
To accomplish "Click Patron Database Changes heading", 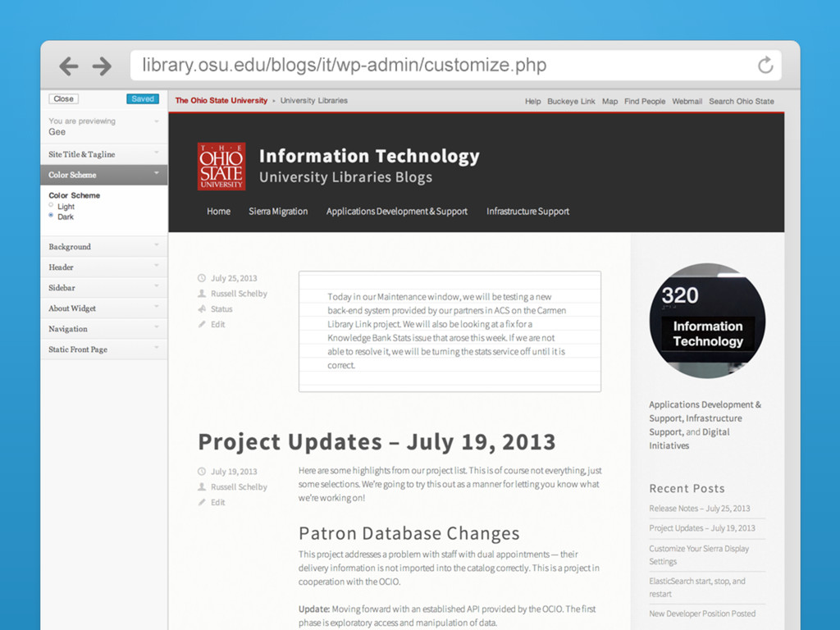I will point(409,533).
